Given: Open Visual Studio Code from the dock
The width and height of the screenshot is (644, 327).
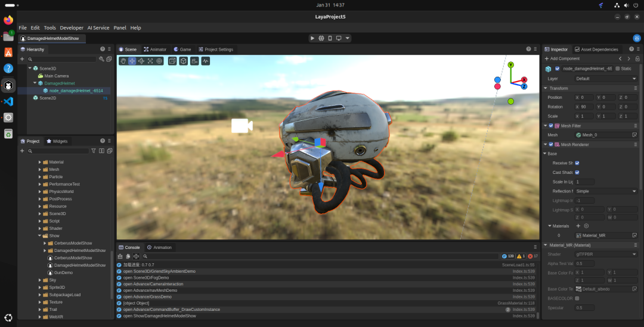Looking at the screenshot, I should click(8, 101).
